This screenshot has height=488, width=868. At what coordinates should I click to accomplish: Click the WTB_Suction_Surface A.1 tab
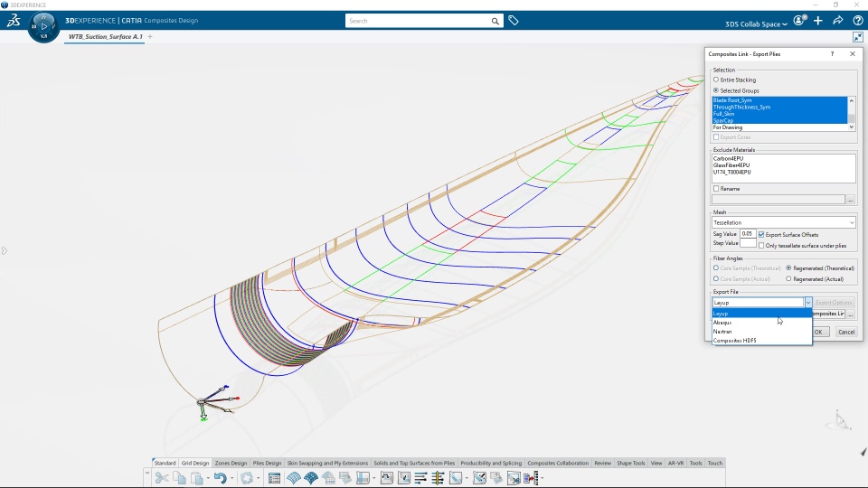click(x=105, y=36)
